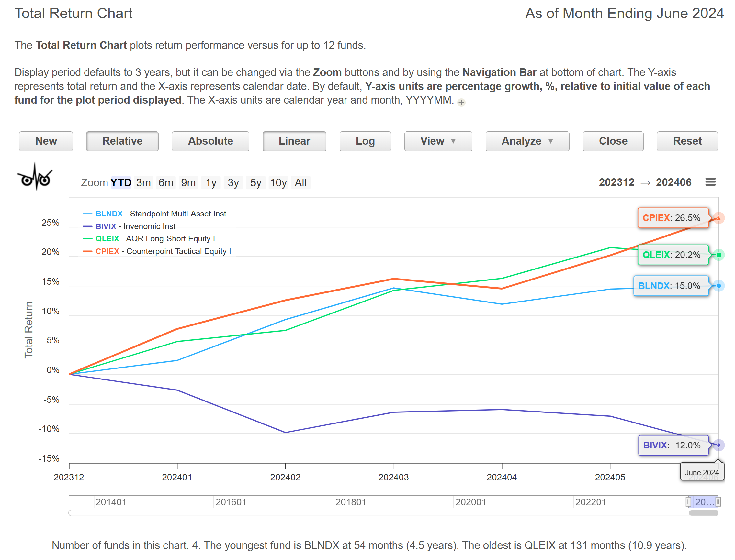
Task: Set zoom to 3m
Action: [x=143, y=182]
